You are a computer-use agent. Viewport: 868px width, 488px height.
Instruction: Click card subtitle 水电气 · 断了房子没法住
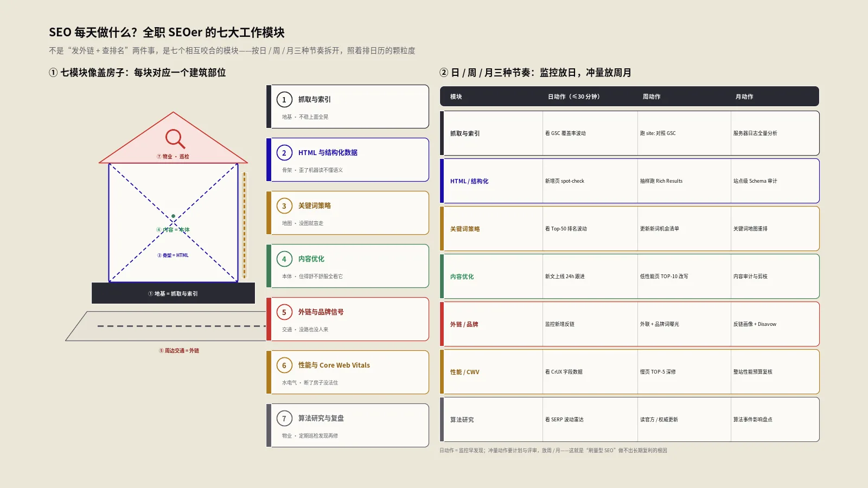(x=310, y=383)
